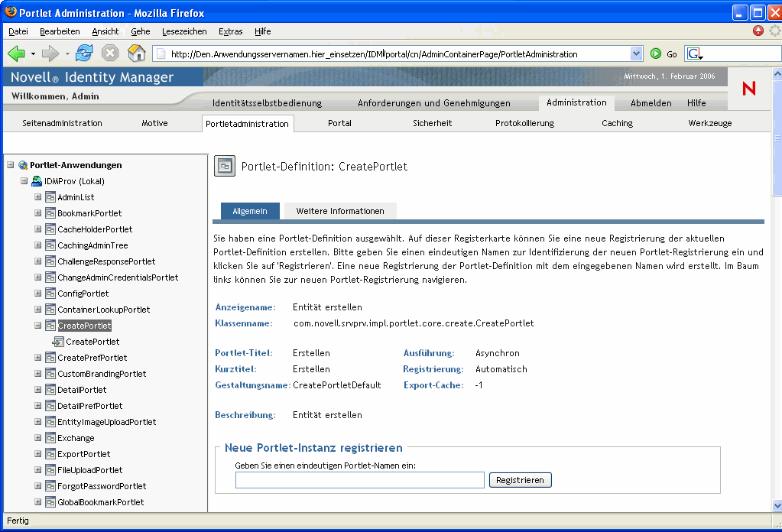Open Anforderungen und Genehmigungen
782x532 pixels.
(434, 103)
